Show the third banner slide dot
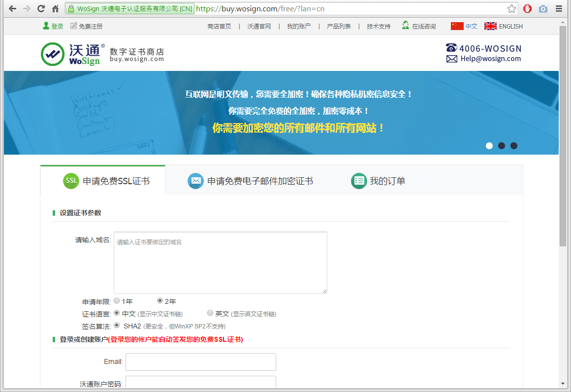 coord(514,146)
